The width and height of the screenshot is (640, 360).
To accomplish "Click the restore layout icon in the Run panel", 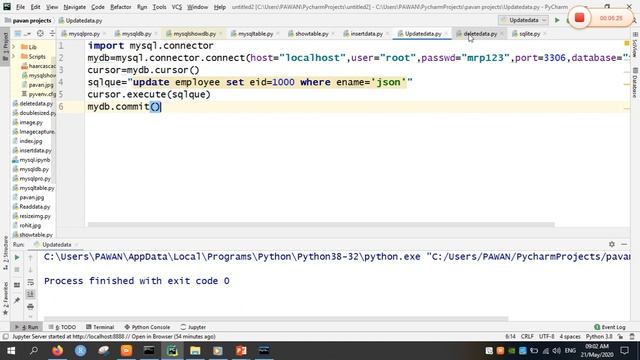I will [17, 285].
